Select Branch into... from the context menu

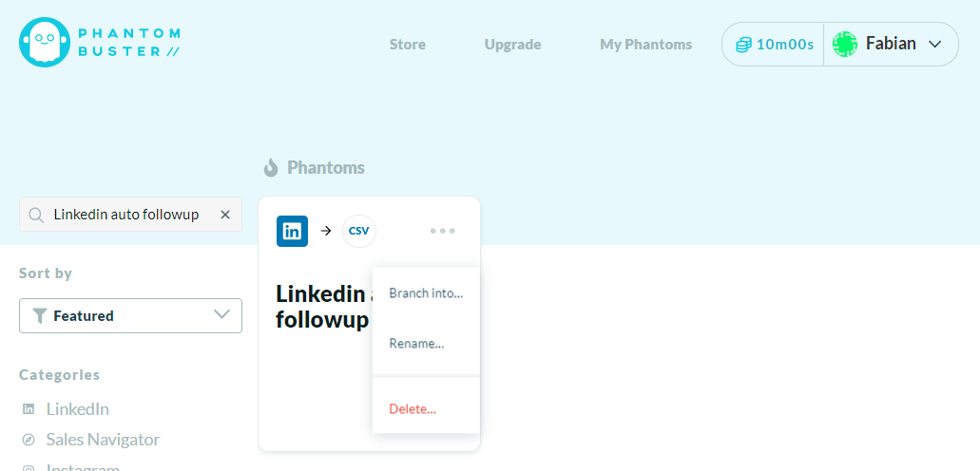pyautogui.click(x=426, y=293)
